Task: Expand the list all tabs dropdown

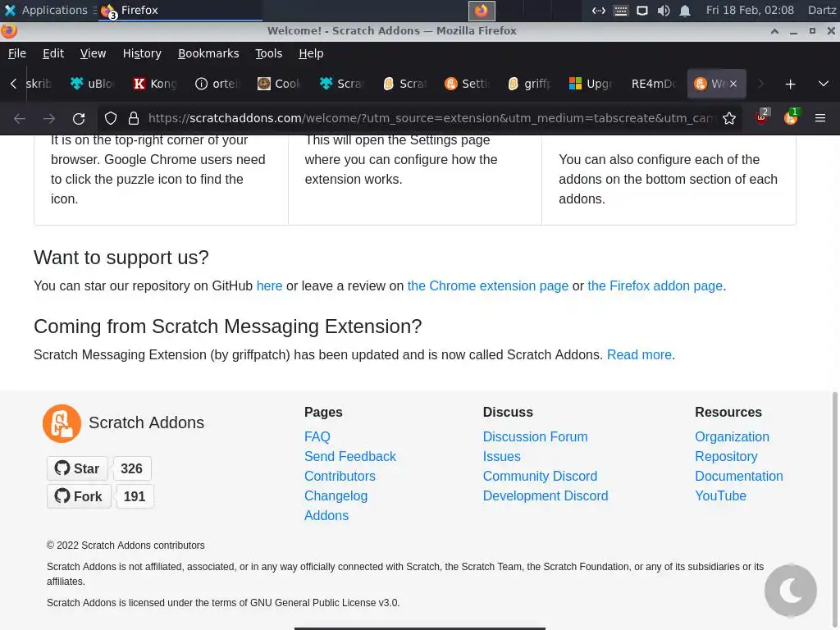Action: pyautogui.click(x=824, y=84)
